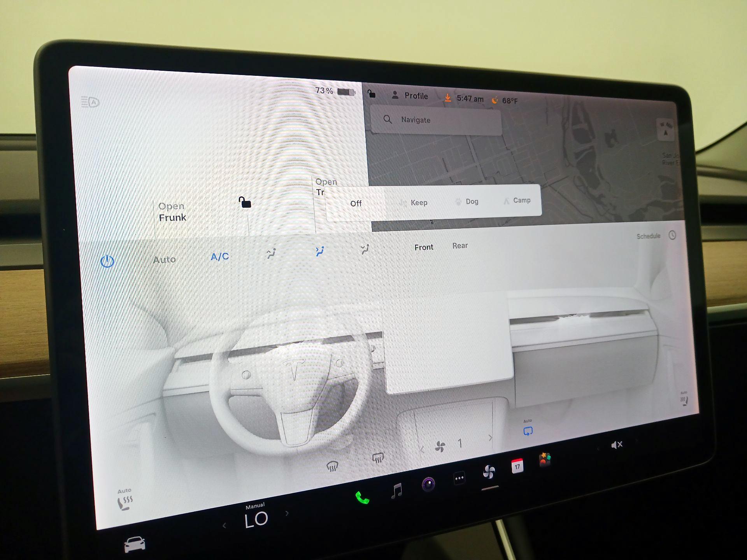The width and height of the screenshot is (747, 560).
Task: Tap Open Frunk
Action: pos(172,212)
